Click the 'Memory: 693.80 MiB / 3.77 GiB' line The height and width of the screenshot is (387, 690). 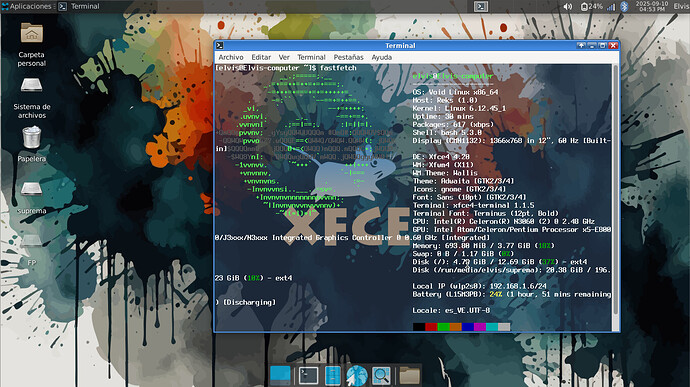(x=484, y=246)
